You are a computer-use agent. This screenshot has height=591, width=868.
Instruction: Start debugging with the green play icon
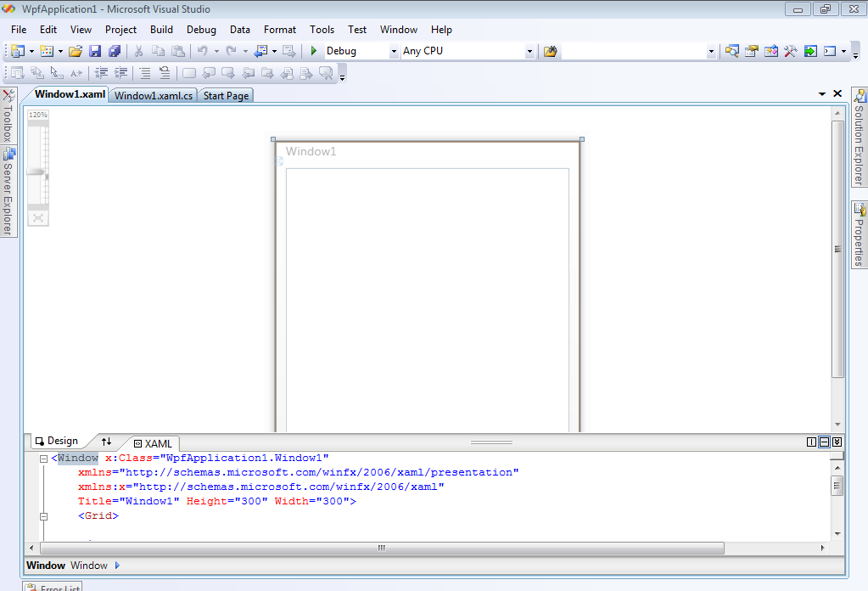(x=314, y=51)
